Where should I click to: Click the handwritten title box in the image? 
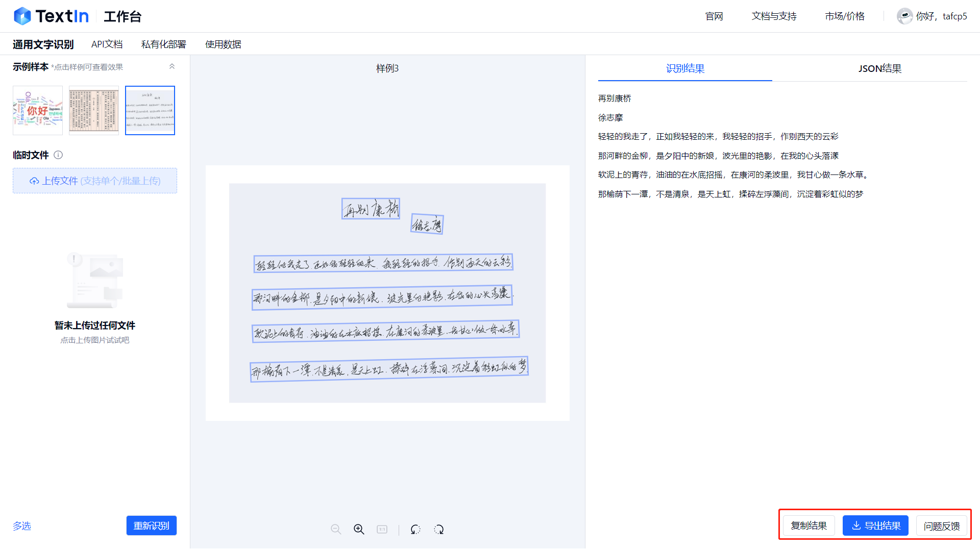pyautogui.click(x=371, y=209)
